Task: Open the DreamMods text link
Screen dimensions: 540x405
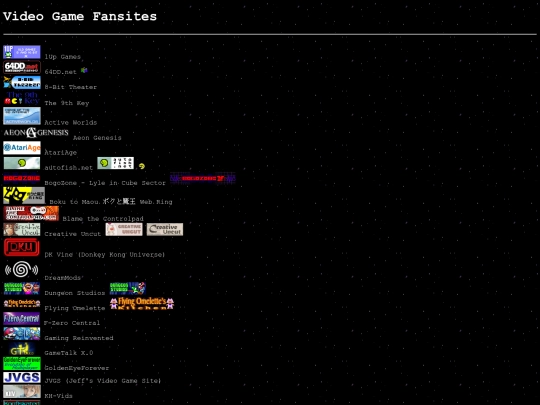Action: click(62, 278)
